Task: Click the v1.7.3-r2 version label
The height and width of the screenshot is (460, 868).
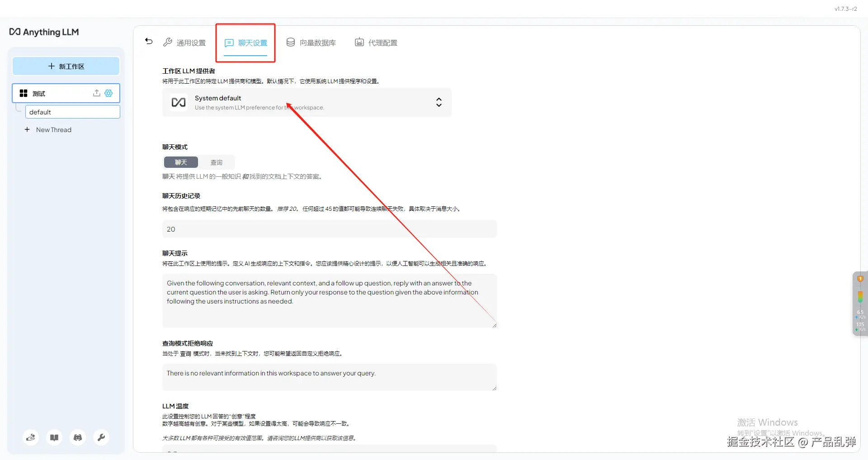Action: [x=845, y=9]
